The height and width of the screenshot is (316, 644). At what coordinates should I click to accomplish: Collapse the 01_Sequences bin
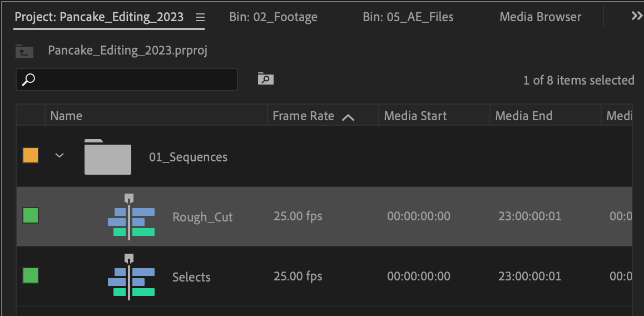coord(60,156)
